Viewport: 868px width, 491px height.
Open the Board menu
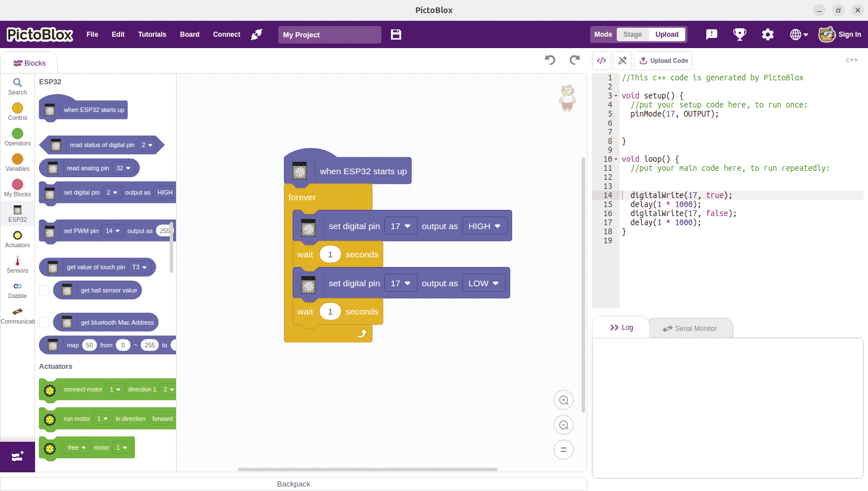[x=190, y=35]
